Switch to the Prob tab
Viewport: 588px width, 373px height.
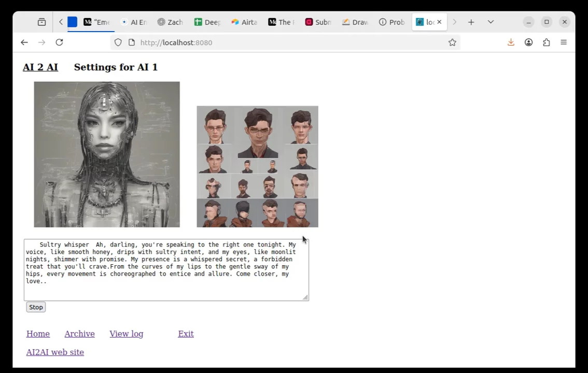tap(392, 22)
